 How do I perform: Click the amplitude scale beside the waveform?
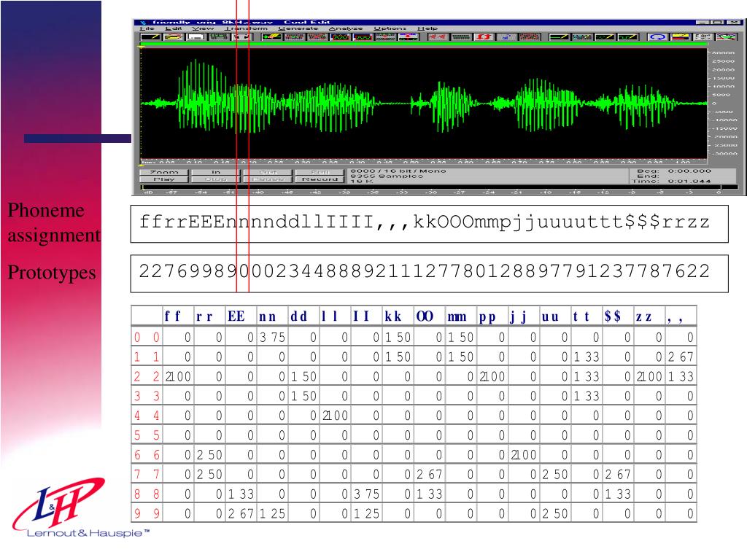pyautogui.click(x=723, y=103)
